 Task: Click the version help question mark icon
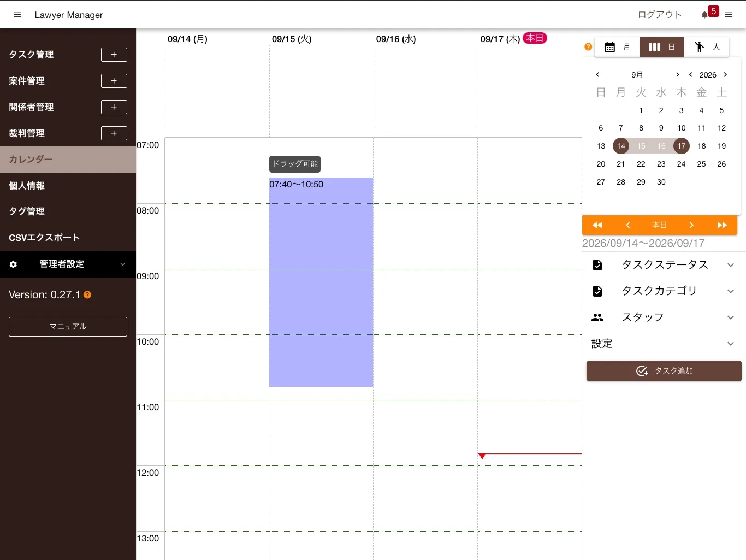(87, 295)
